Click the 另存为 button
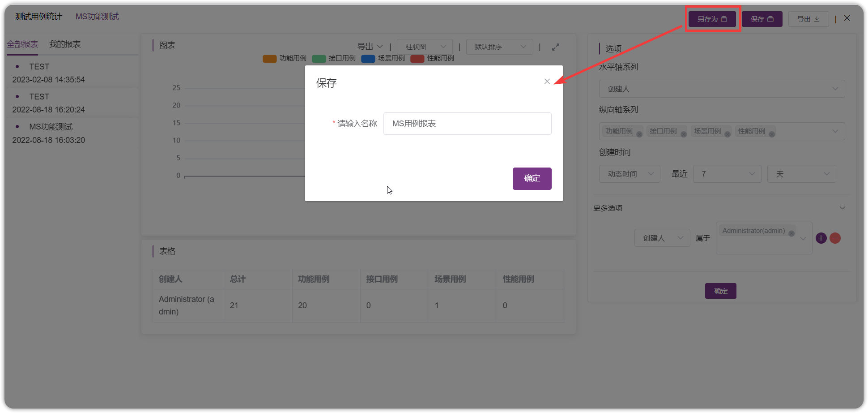This screenshot has height=413, width=868. click(712, 19)
